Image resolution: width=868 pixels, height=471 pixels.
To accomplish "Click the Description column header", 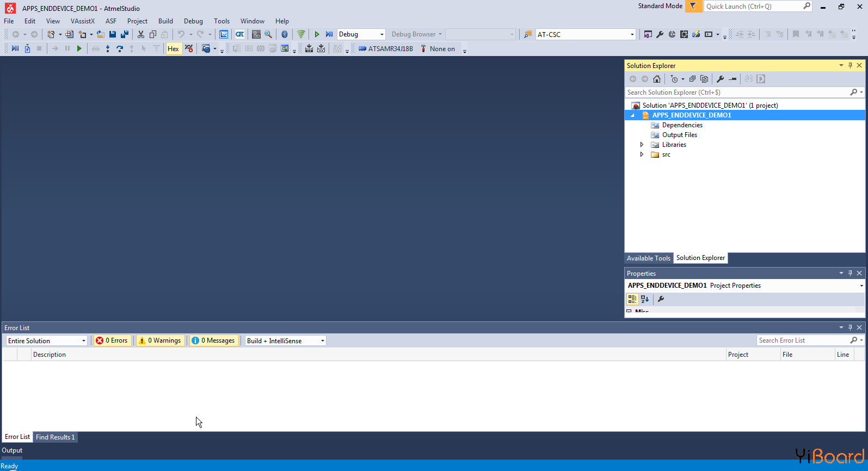I will (378, 355).
